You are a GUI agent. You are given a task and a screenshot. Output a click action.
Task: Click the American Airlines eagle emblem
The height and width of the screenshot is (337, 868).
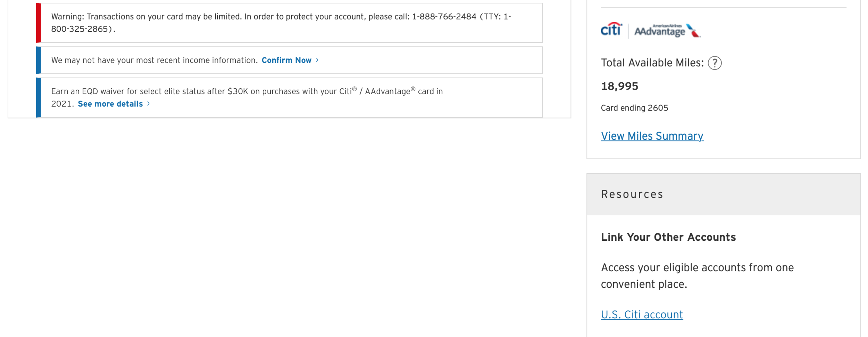point(693,31)
